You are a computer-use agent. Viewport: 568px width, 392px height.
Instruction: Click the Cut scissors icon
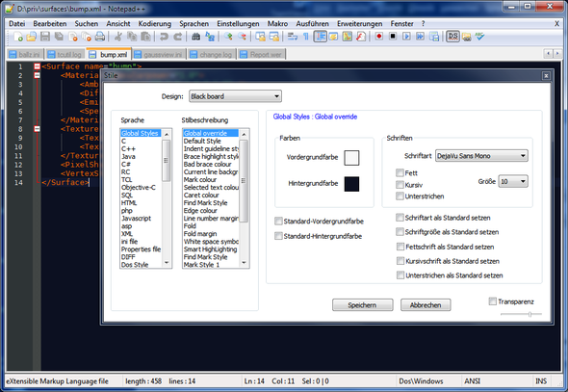point(117,37)
